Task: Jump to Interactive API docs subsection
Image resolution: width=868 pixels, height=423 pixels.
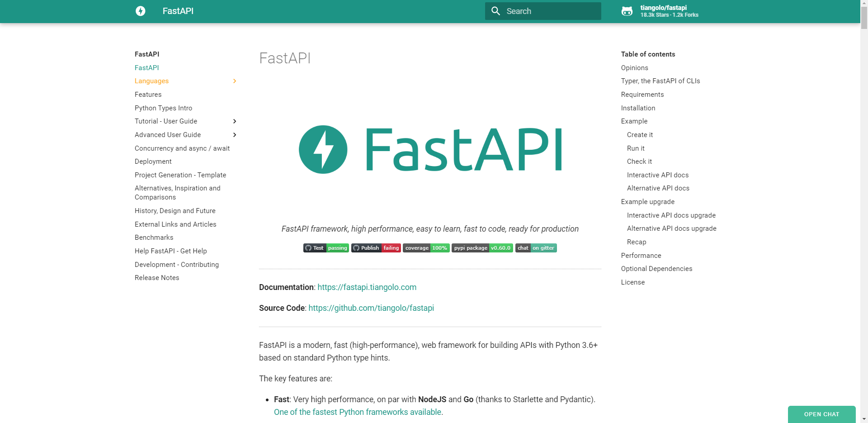Action: [x=658, y=175]
